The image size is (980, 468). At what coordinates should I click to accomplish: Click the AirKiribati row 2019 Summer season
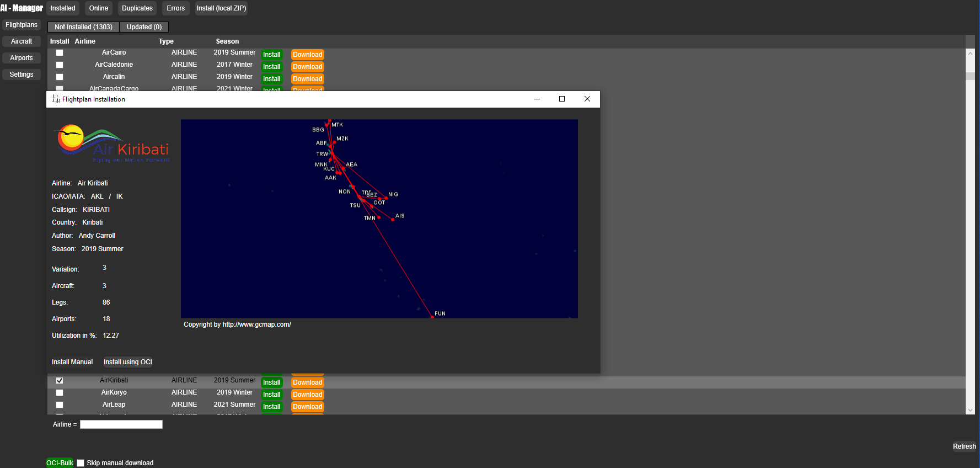click(x=234, y=380)
